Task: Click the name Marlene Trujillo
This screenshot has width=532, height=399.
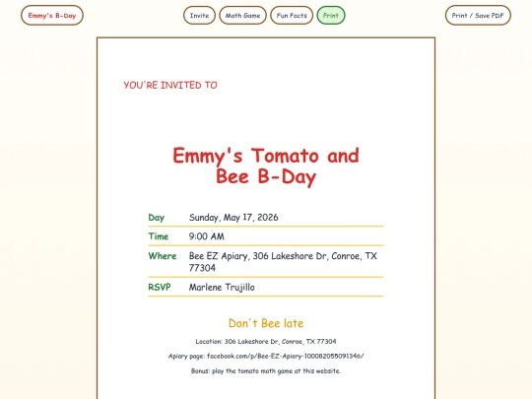Action: pos(222,288)
